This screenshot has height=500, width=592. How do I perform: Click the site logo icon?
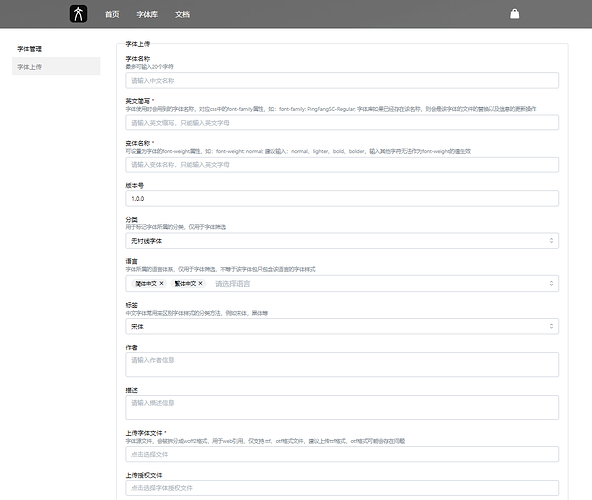point(79,14)
